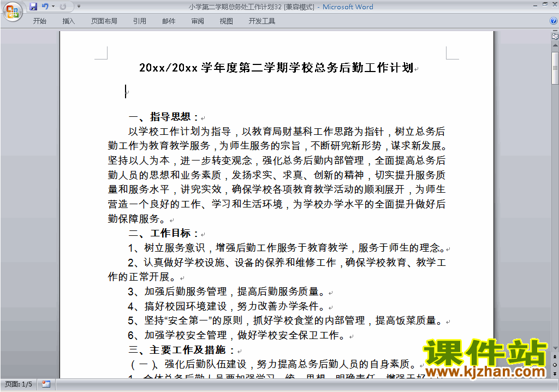This screenshot has width=559, height=392.
Task: Open the 视图 tab
Action: 227,21
